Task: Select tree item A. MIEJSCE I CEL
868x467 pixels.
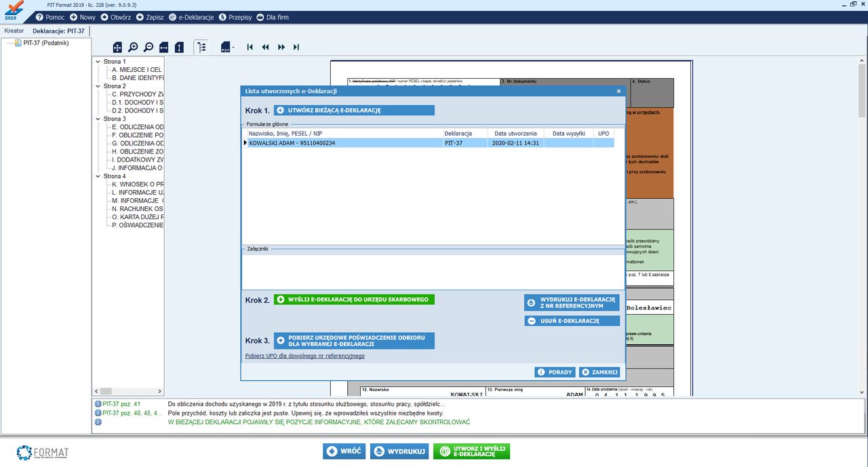Action: click(137, 70)
